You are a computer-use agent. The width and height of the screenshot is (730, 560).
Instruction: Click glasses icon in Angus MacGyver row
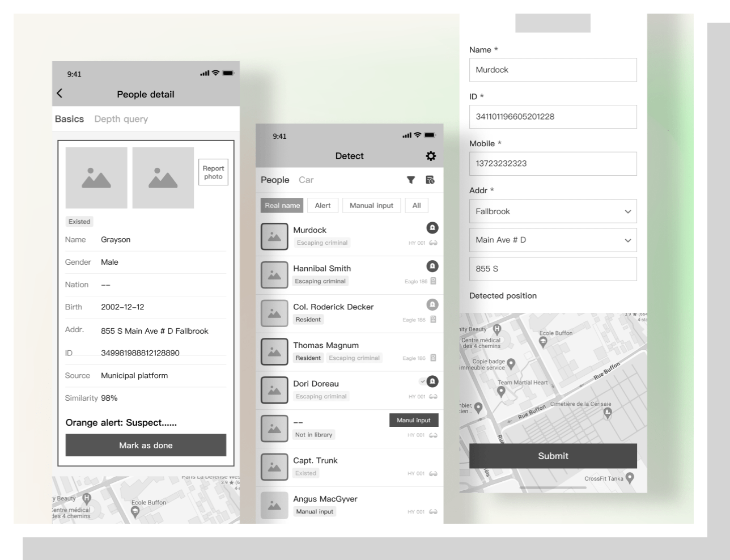tap(433, 512)
